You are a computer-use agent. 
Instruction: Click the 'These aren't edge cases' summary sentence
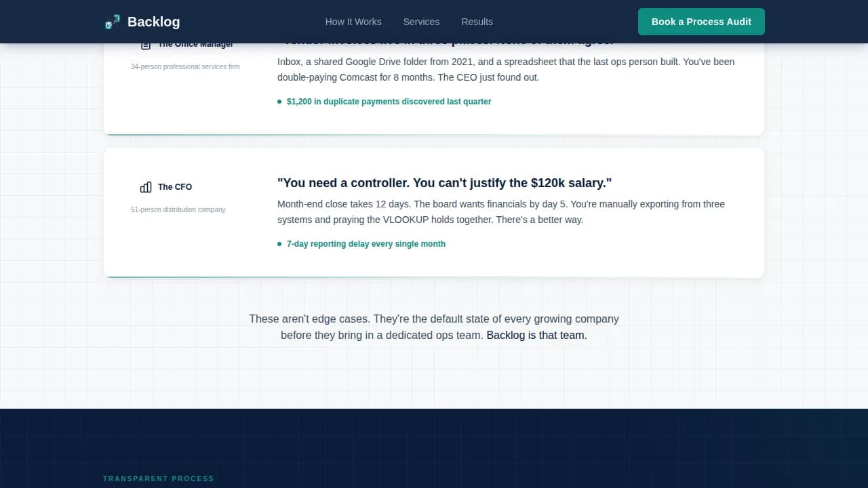click(433, 319)
